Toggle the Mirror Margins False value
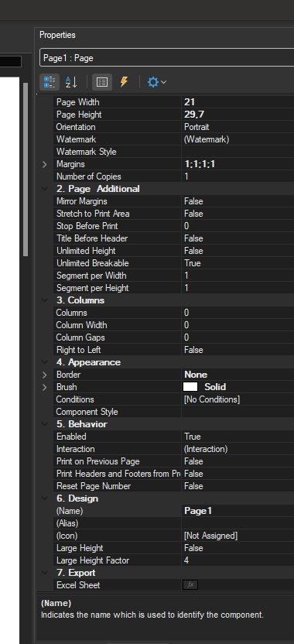The height and width of the screenshot is (644, 294). [238, 201]
